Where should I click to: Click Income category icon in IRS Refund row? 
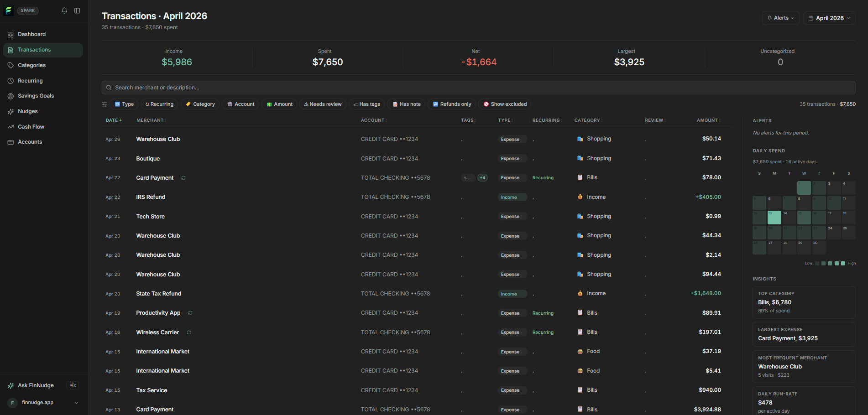coord(580,197)
